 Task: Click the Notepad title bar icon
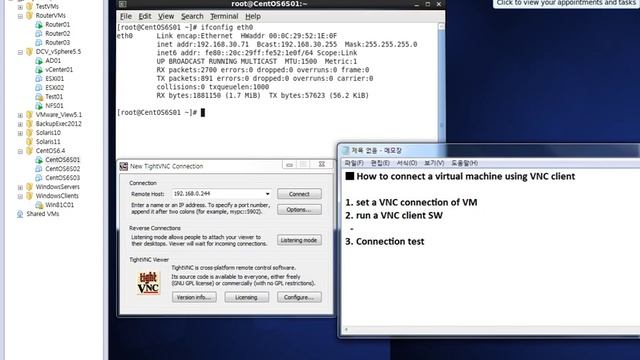point(346,151)
